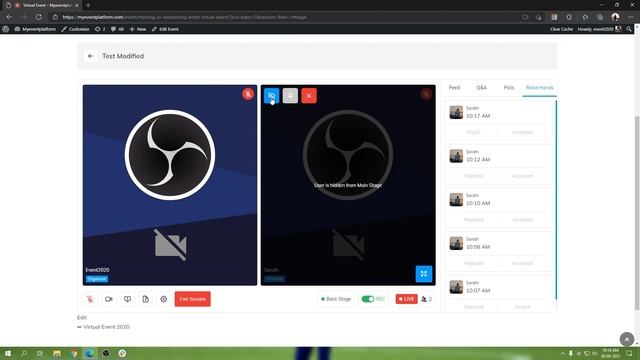Click the Edge icon in taskbar
Image resolution: width=640 pixels, height=360 pixels.
[89, 353]
